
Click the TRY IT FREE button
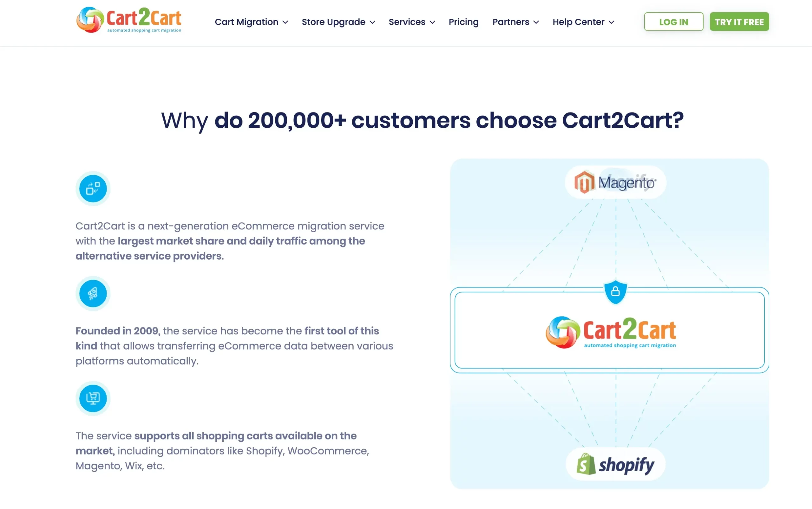(x=739, y=22)
